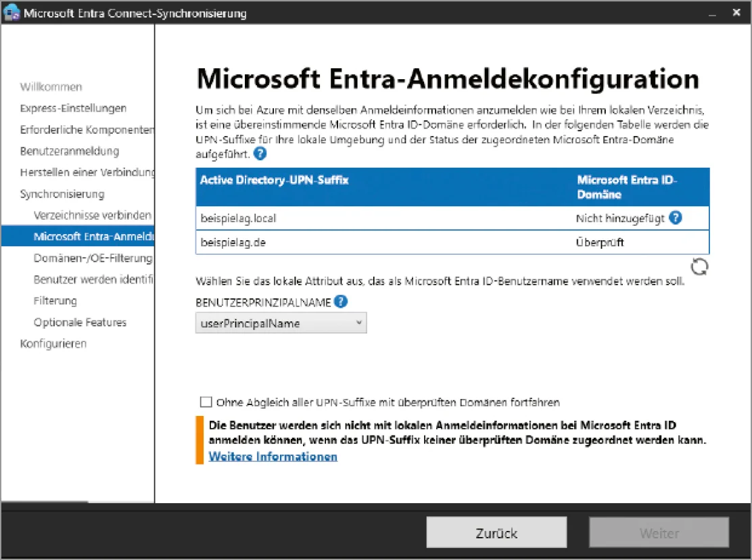Select the beispielag.local table cell
752x560 pixels.
(238, 218)
